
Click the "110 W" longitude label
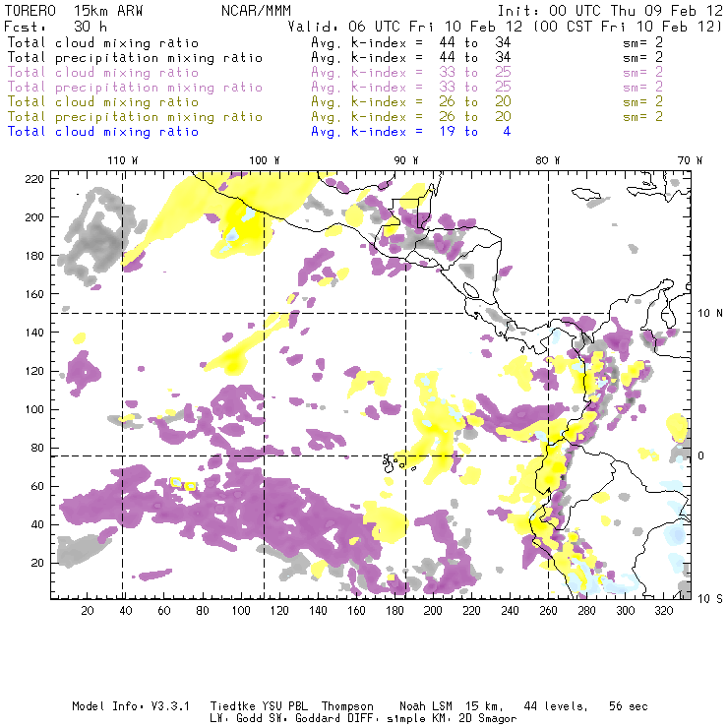coord(123,160)
